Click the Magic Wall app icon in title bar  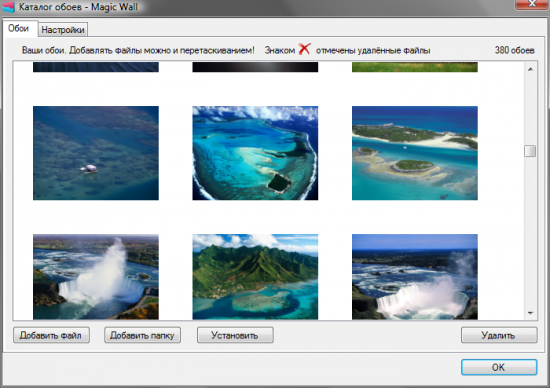(x=8, y=7)
